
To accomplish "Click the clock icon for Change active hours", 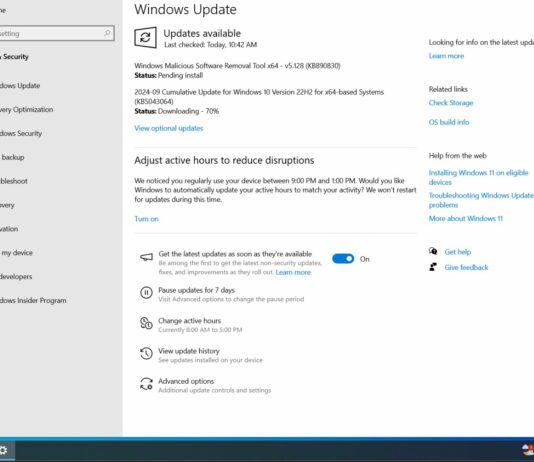I will pos(146,323).
